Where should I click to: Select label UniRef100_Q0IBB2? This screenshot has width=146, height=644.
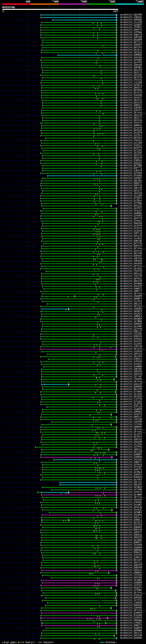(131, 580)
